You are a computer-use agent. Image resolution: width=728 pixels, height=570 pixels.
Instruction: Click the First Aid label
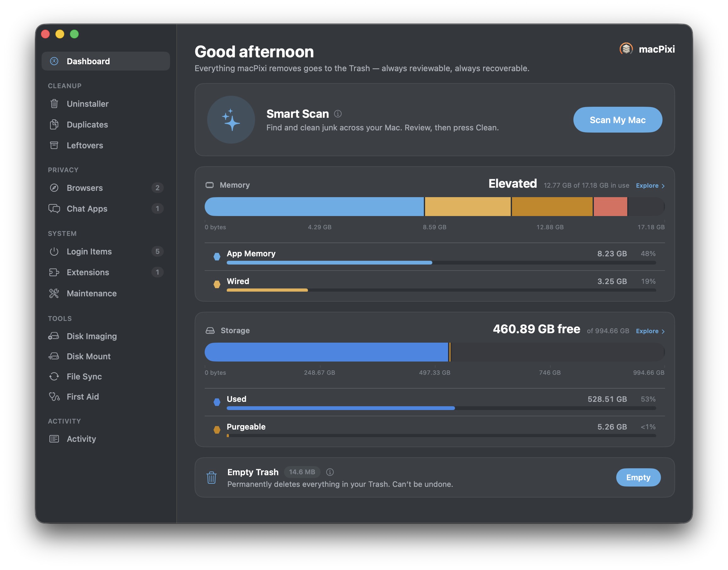[x=83, y=396]
